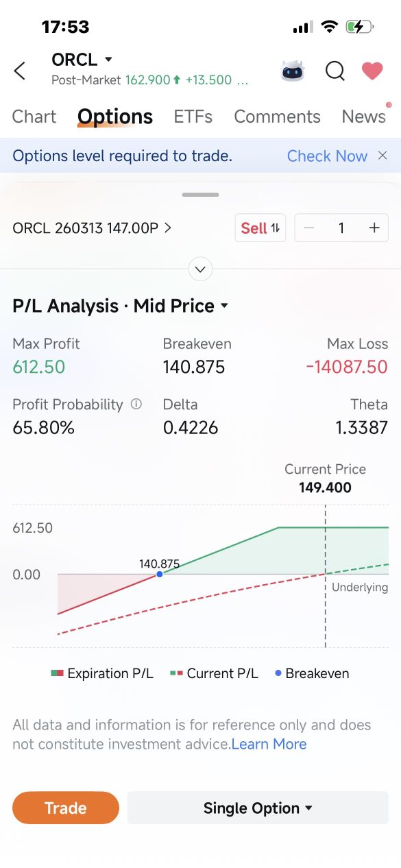Tap the heart favorite icon
Image resolution: width=401 pixels, height=868 pixels.
(x=372, y=71)
